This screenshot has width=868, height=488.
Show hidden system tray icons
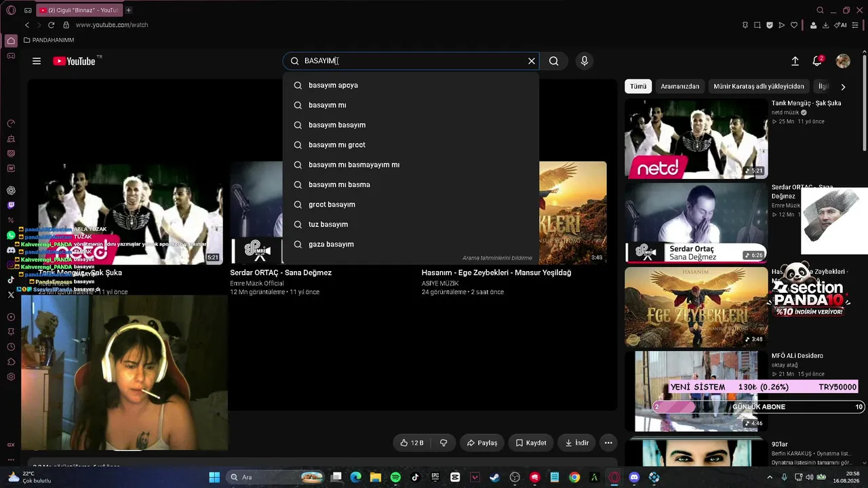pyautogui.click(x=770, y=477)
